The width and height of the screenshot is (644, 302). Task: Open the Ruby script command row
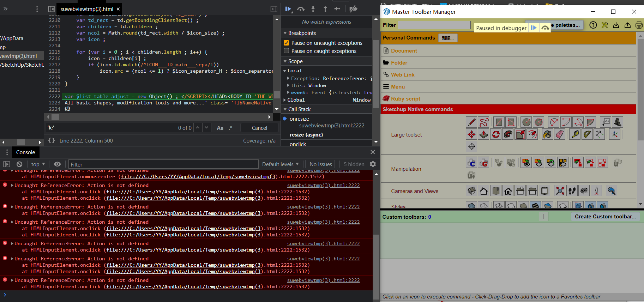(x=405, y=98)
